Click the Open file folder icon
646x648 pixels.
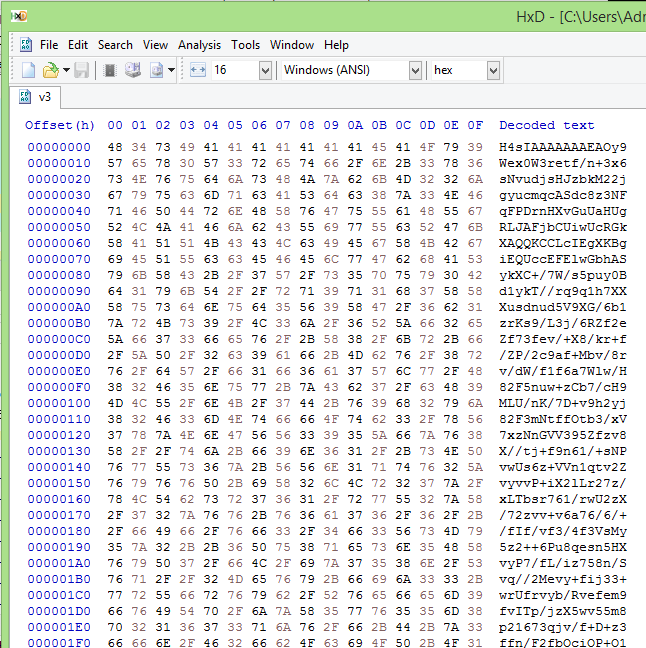51,70
